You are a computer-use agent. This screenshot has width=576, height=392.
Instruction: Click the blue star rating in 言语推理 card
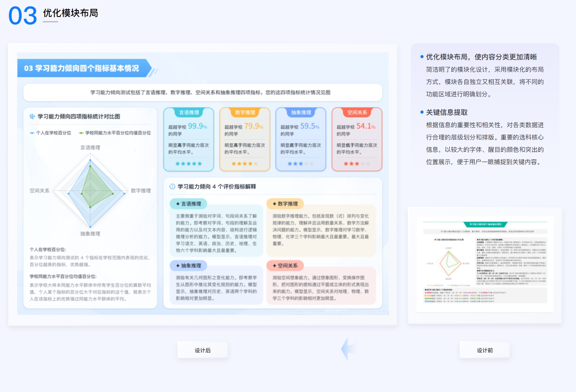[189, 164]
